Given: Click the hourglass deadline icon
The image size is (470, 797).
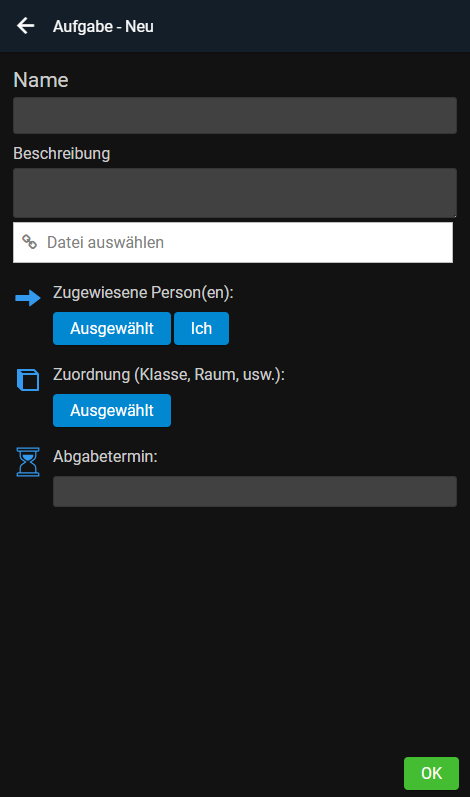Looking at the screenshot, I should (28, 462).
